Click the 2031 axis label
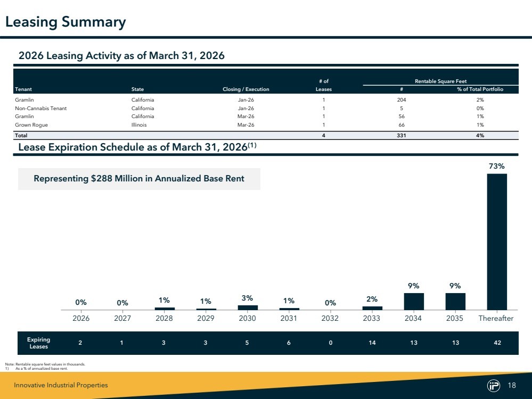 (289, 318)
